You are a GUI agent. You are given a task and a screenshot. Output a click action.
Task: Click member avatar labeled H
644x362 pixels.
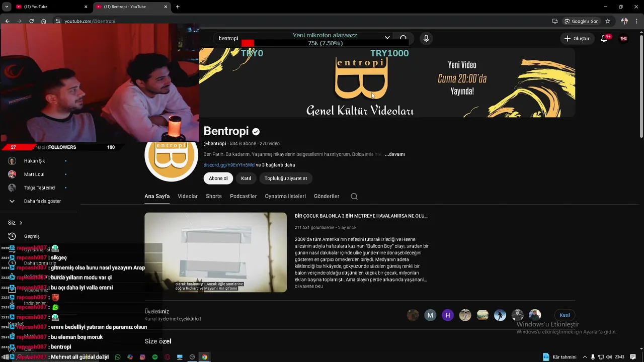(448, 315)
